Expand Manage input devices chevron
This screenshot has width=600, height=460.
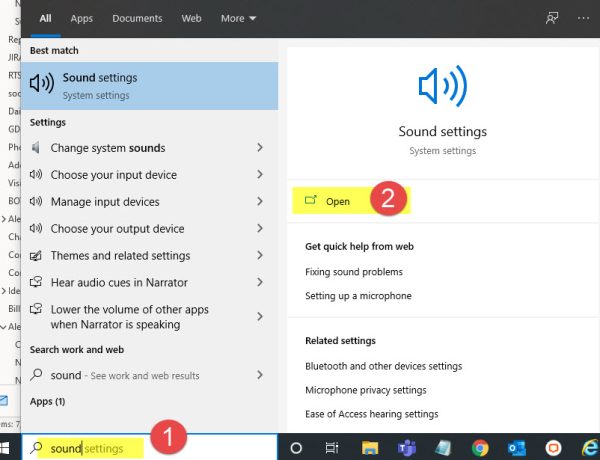[260, 202]
